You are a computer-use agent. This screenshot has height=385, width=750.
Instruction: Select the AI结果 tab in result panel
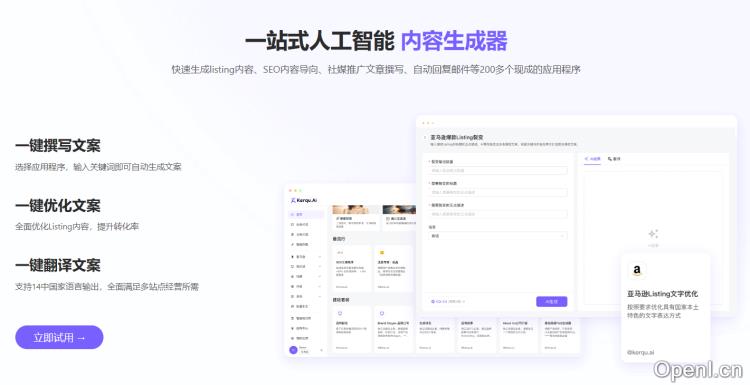click(593, 159)
